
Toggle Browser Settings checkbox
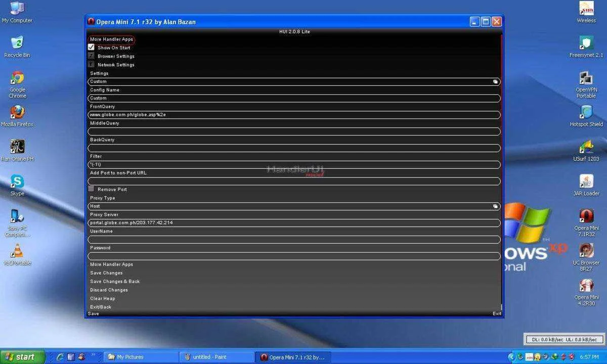pyautogui.click(x=91, y=56)
